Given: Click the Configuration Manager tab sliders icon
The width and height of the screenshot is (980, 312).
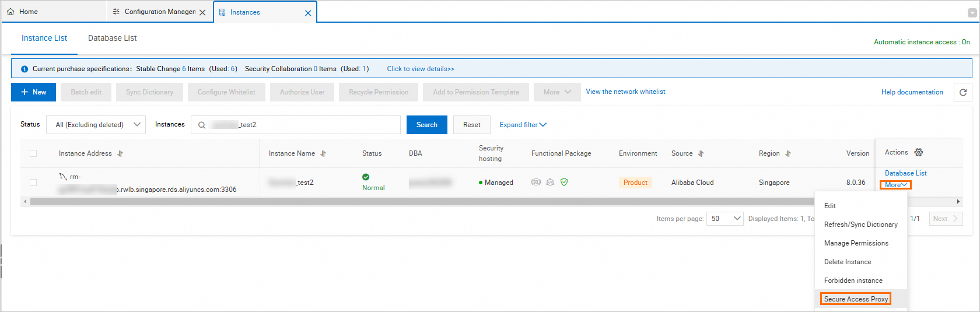Looking at the screenshot, I should coord(116,12).
